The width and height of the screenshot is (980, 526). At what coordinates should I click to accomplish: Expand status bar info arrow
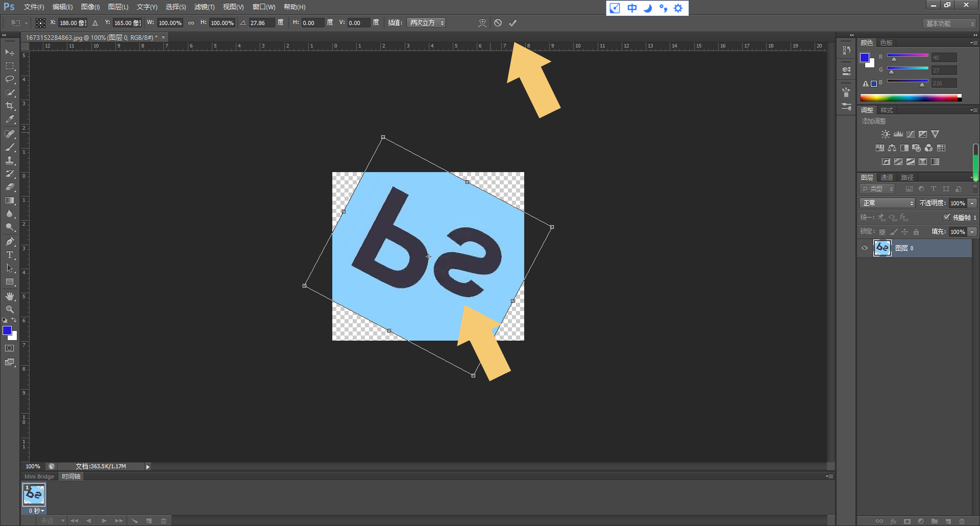coord(148,467)
